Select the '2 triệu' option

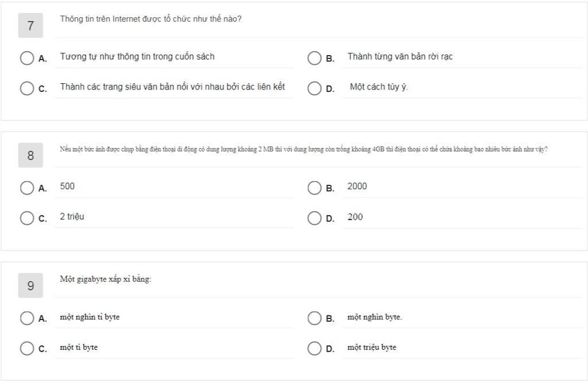27,218
